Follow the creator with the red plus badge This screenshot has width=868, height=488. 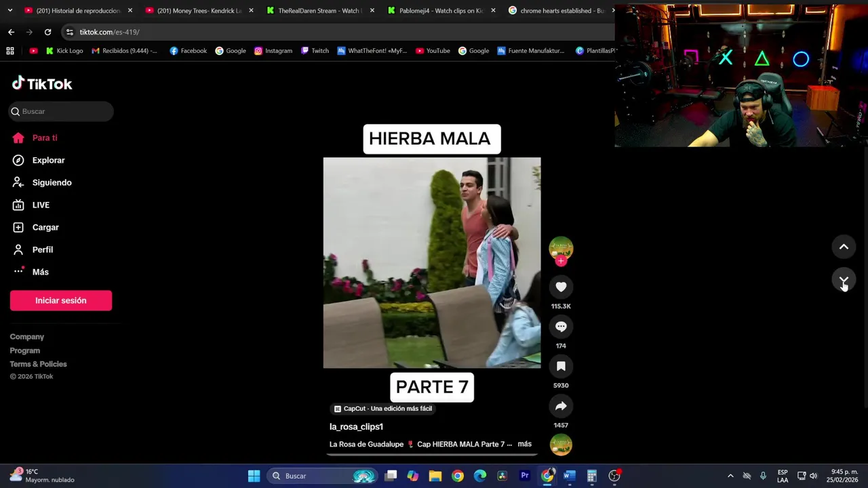coord(561,261)
